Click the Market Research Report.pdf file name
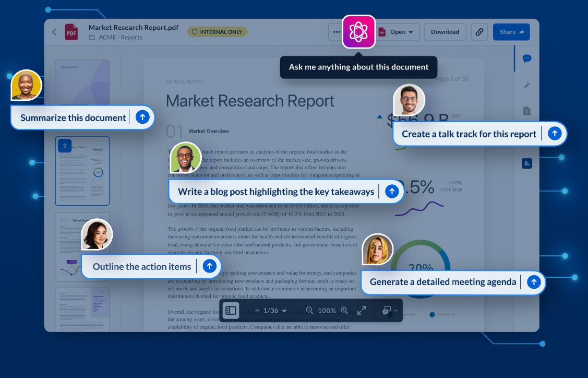Viewport: 588px width, 378px height. (134, 27)
